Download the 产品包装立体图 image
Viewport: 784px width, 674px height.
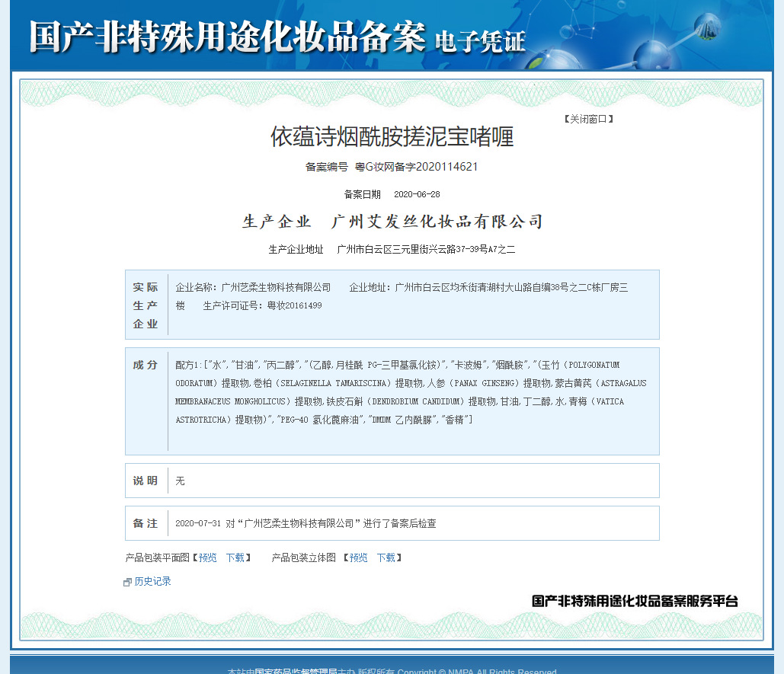coord(386,557)
